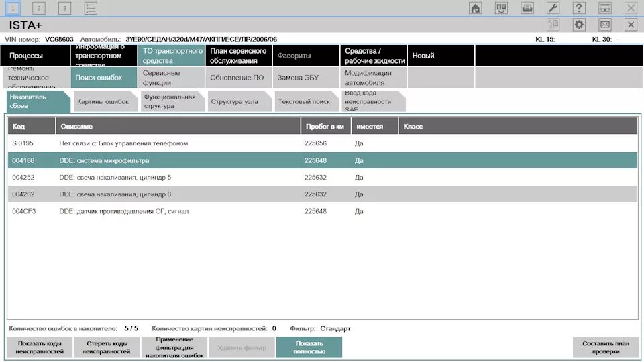Open Замена ЭБУ submenu
This screenshot has height=362, width=644.
click(x=306, y=78)
